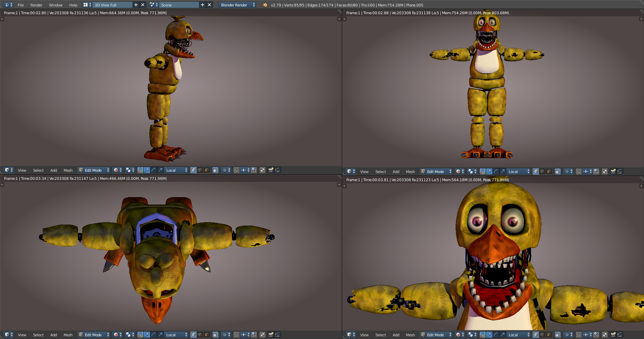Open the Render menu
This screenshot has width=644, height=339.
(x=36, y=5)
